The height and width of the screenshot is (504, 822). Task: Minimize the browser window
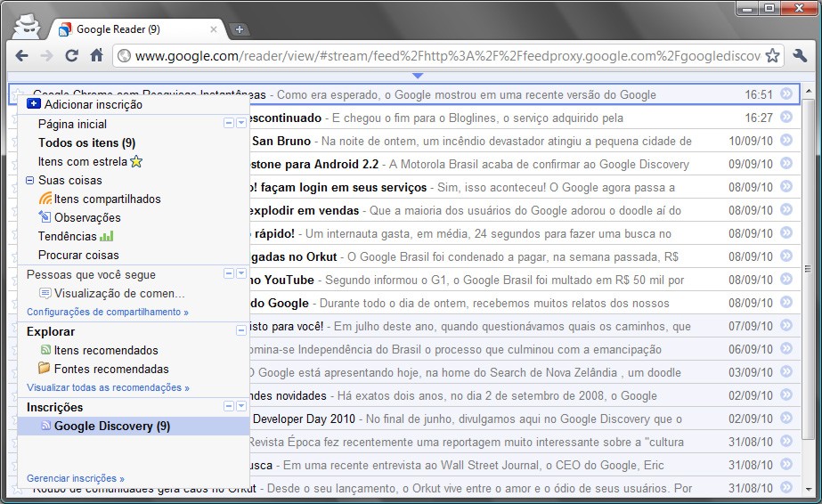(747, 8)
